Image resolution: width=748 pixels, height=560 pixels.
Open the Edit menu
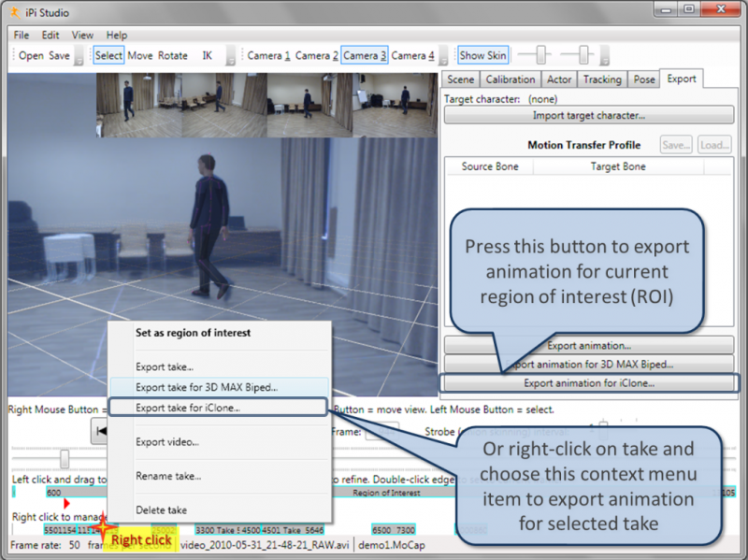point(50,35)
